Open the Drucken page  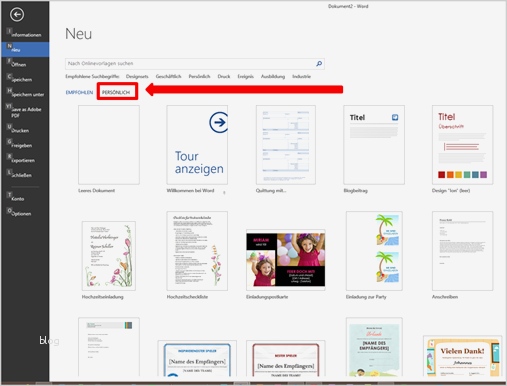point(25,130)
